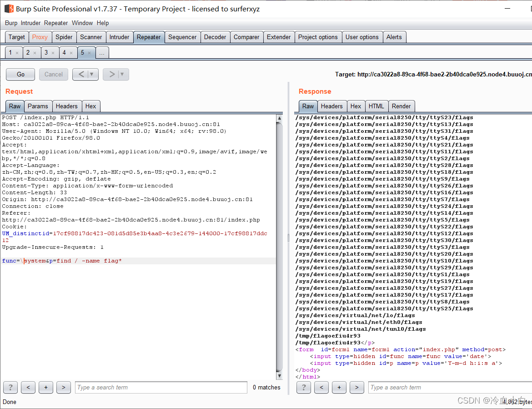Click the Cancel button

[54, 74]
